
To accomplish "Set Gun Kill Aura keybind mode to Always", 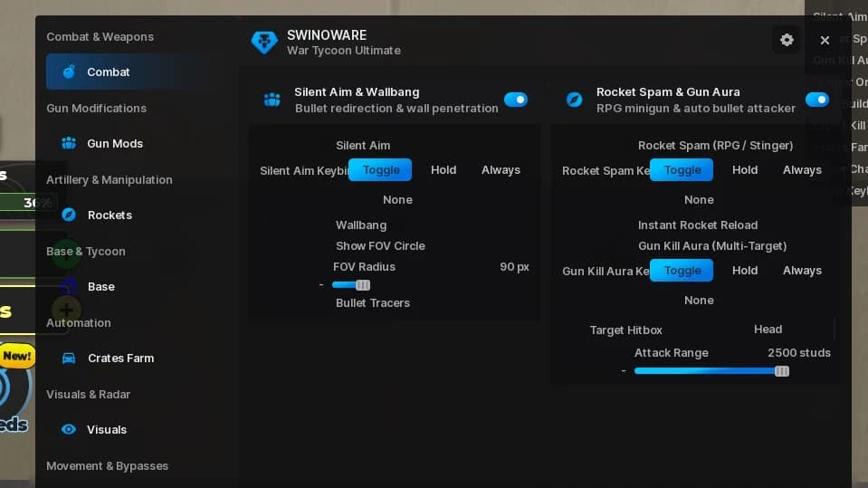I will pos(802,271).
